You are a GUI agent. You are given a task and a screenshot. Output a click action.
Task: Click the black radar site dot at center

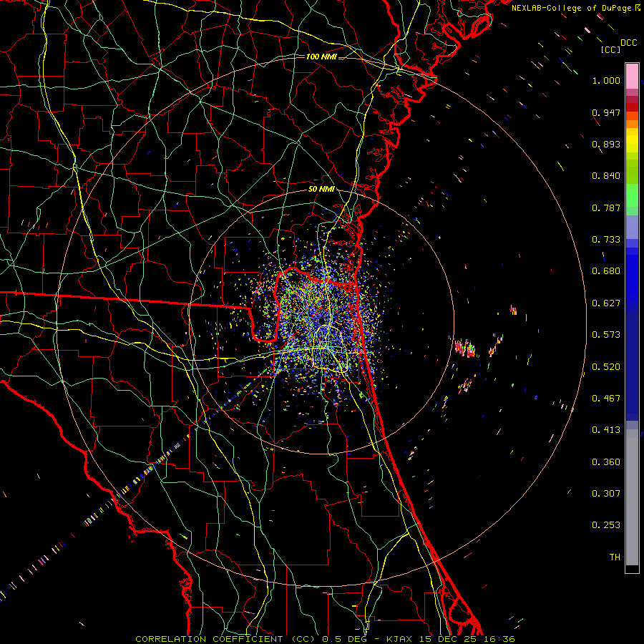[321, 321]
